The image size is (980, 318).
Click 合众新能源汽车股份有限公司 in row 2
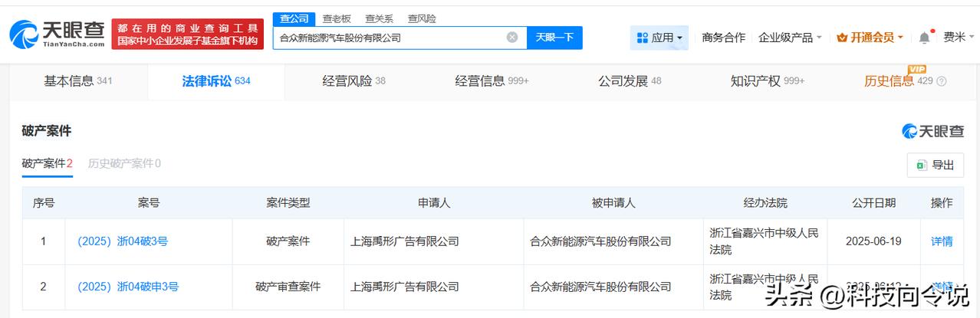click(x=600, y=287)
